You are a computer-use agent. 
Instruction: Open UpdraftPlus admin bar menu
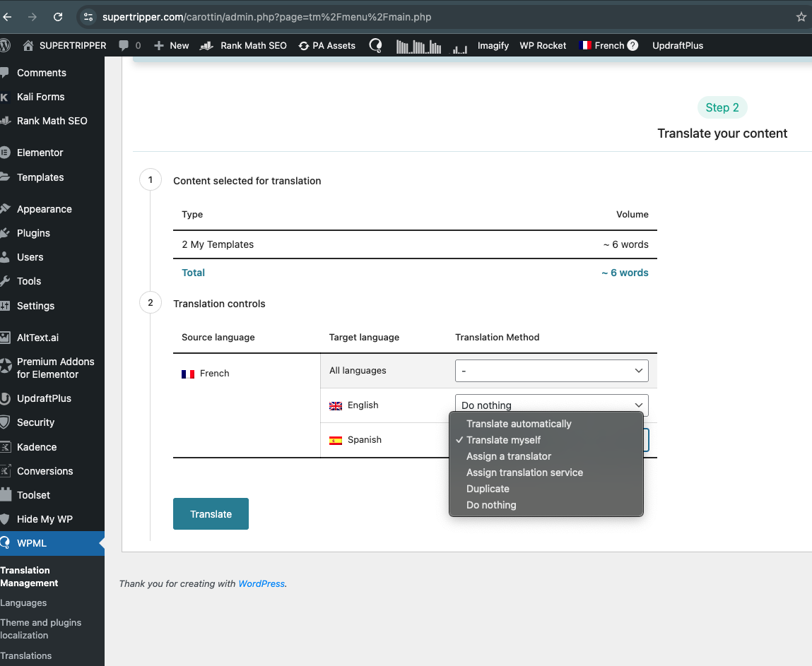tap(677, 45)
